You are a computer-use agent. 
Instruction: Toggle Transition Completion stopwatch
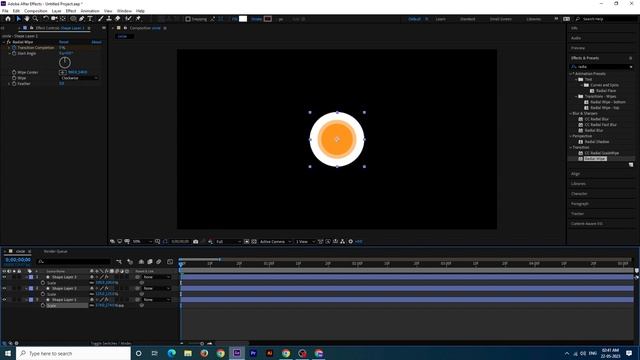tap(14, 48)
